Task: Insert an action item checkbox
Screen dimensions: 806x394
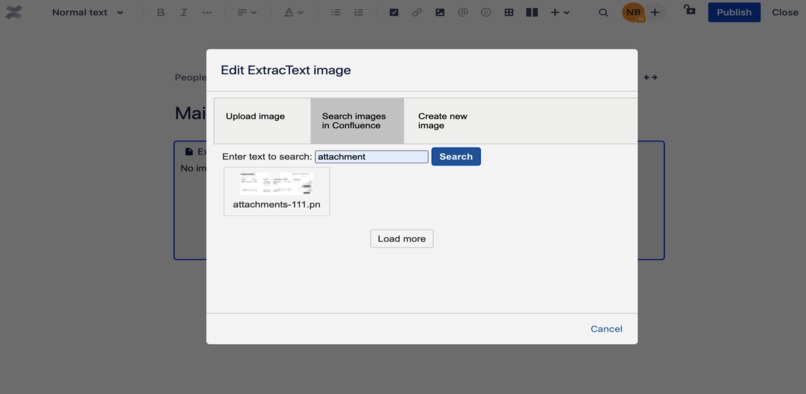Action: (394, 12)
